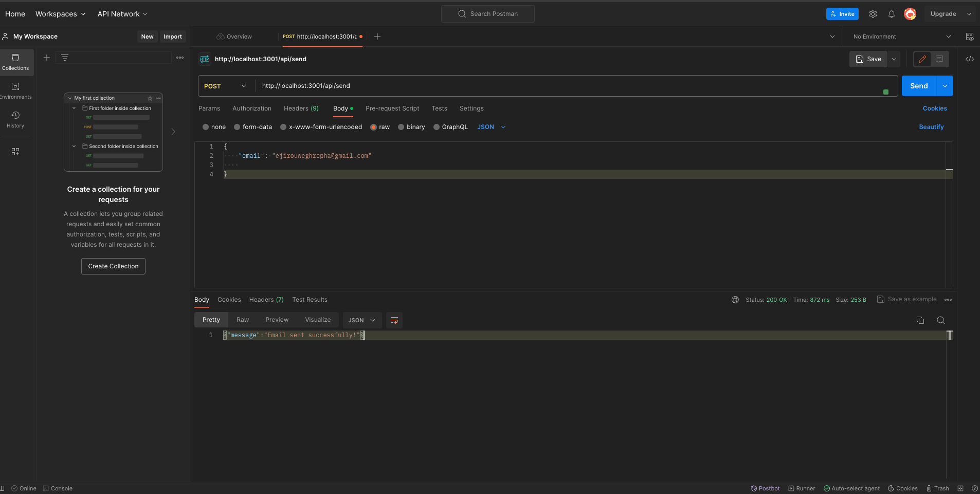Viewport: 980px width, 494px height.
Task: Open the help question mark icon
Action: pos(974,488)
